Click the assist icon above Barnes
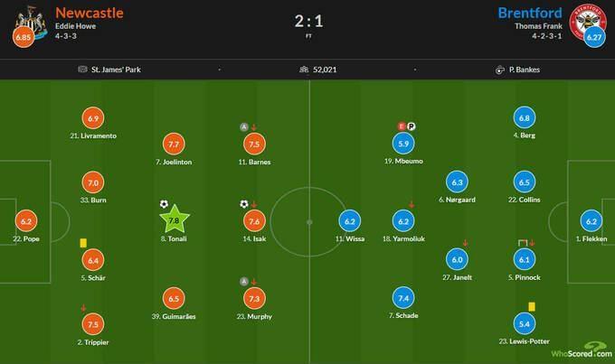The width and height of the screenshot is (615, 364). tap(244, 127)
